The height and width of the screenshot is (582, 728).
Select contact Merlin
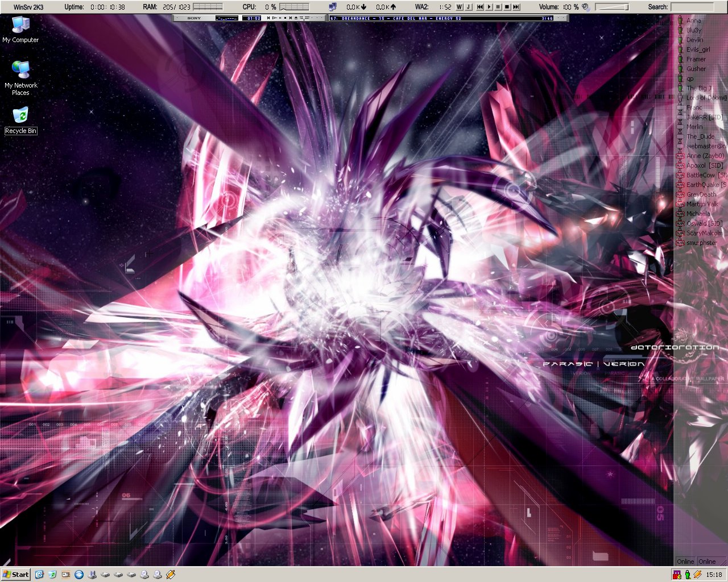coord(694,127)
